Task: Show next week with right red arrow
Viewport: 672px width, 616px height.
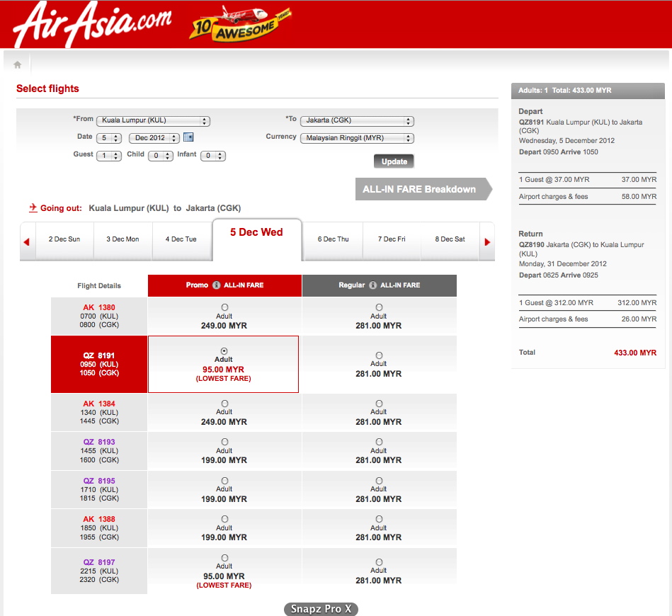Action: pos(487,241)
